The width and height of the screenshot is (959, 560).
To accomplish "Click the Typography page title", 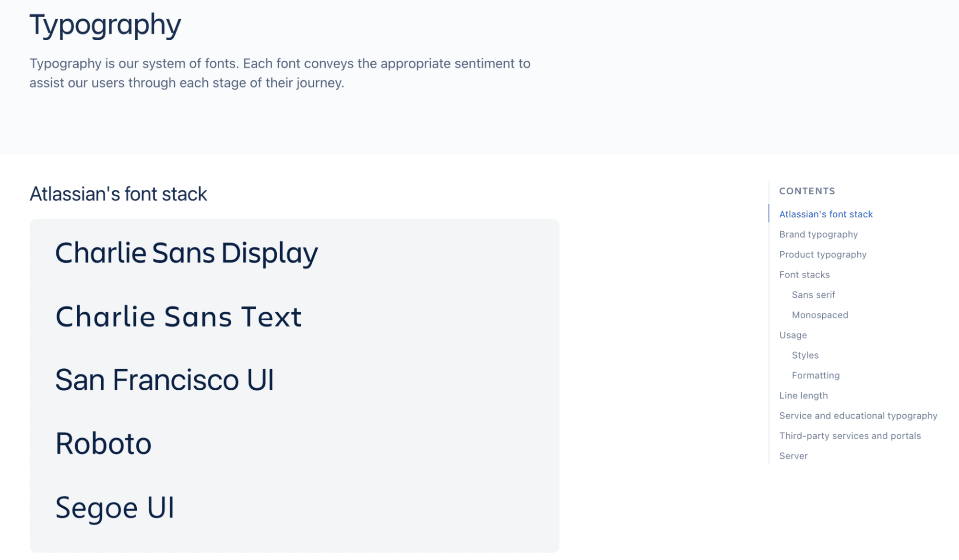I will 105,24.
